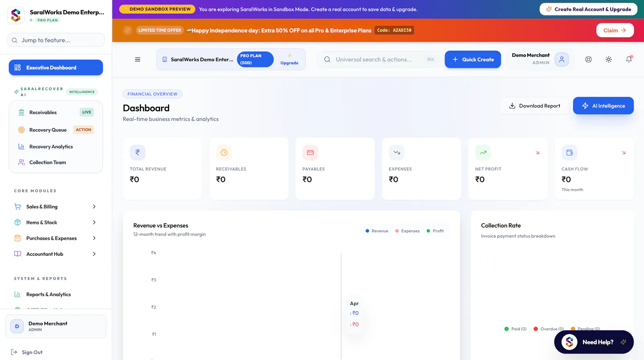Open the Demo Merchant admin profile menu
This screenshot has height=360, width=644.
point(540,59)
